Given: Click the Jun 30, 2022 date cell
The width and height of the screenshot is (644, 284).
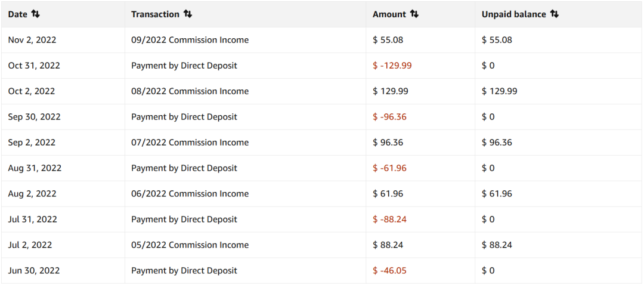Looking at the screenshot, I should point(34,271).
